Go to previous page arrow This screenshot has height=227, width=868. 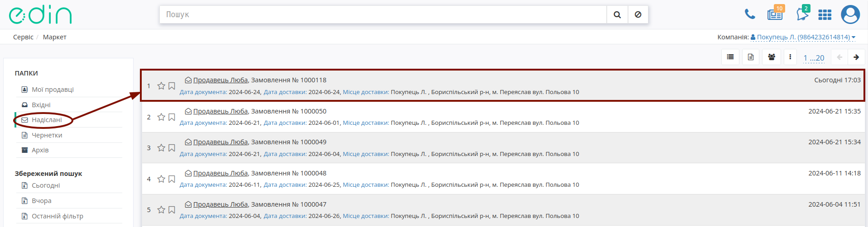pos(839,57)
